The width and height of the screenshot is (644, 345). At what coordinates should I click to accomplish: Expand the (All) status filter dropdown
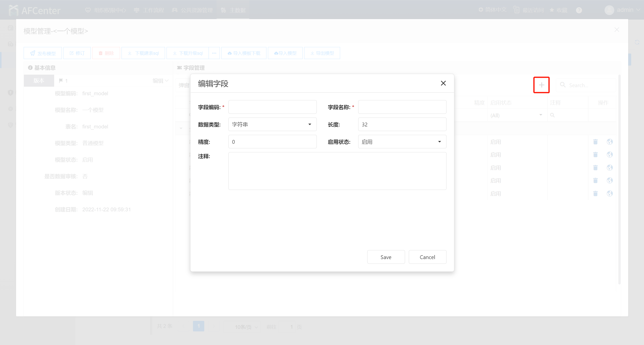pos(541,115)
